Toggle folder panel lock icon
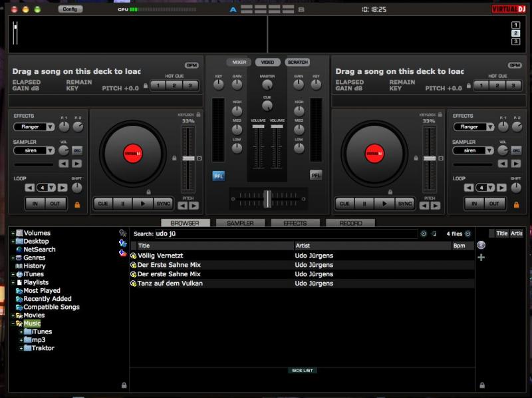Image resolution: width=532 pixels, height=398 pixels. point(124,385)
